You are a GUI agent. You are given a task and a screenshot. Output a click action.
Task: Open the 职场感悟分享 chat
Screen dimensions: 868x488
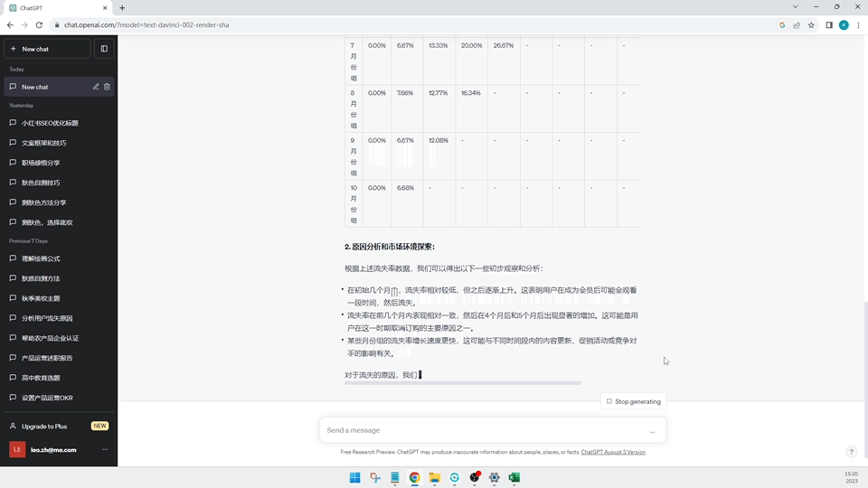pyautogui.click(x=59, y=163)
